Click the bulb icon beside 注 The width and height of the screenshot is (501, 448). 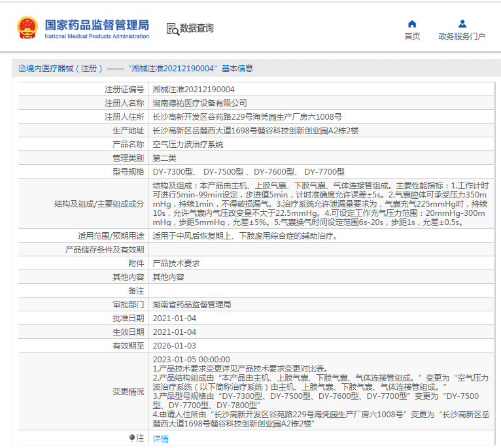pos(132,438)
